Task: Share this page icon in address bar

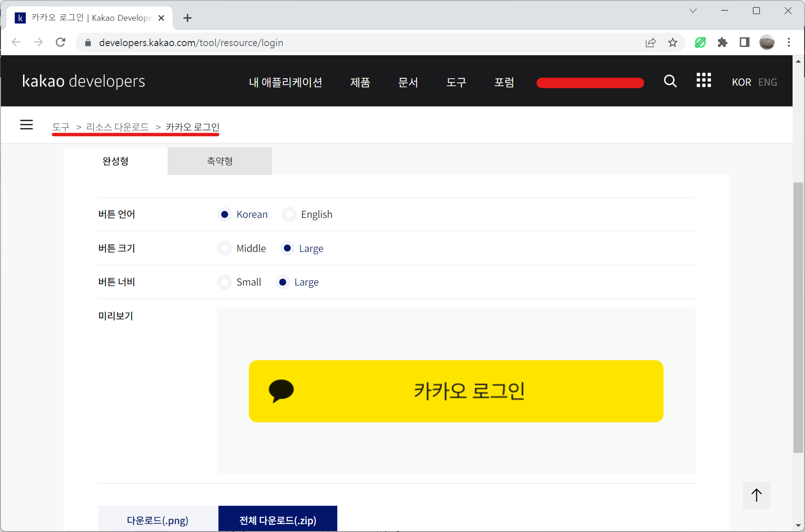Action: click(651, 43)
